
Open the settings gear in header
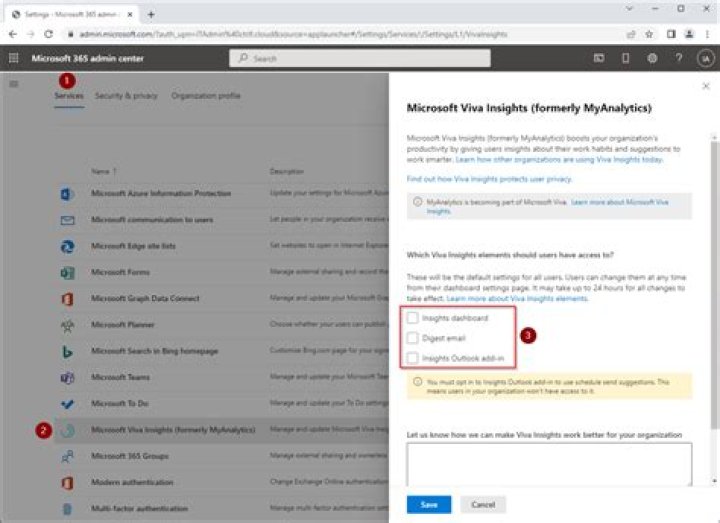652,58
